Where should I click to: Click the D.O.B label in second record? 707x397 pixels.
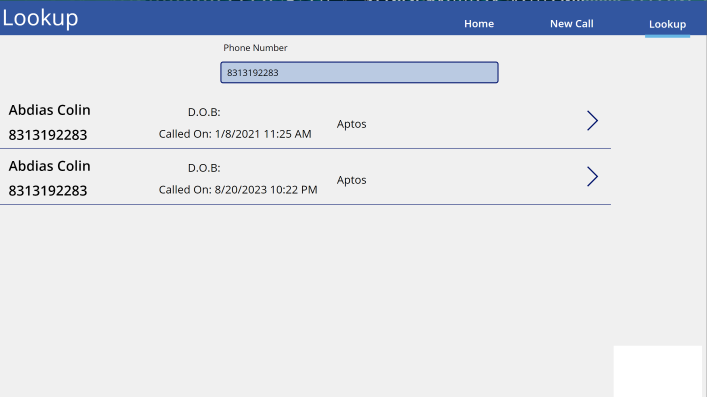coord(204,168)
